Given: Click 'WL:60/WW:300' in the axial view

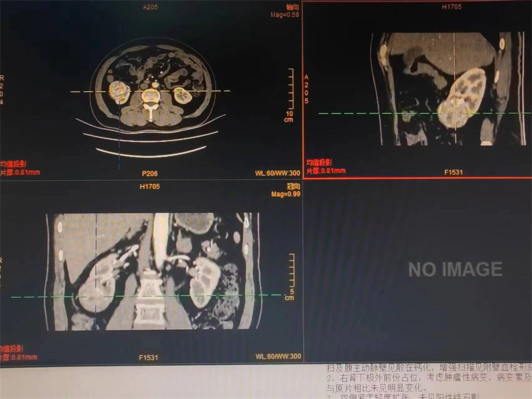Looking at the screenshot, I should coord(277,174).
